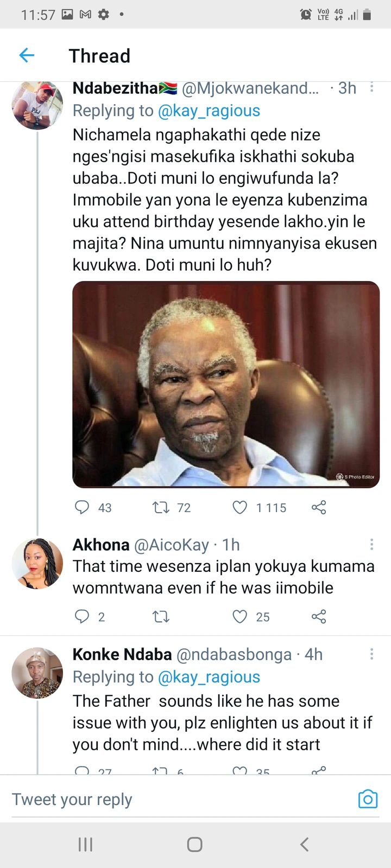Reply to Akhona's tweet via the comment icon

click(x=82, y=616)
